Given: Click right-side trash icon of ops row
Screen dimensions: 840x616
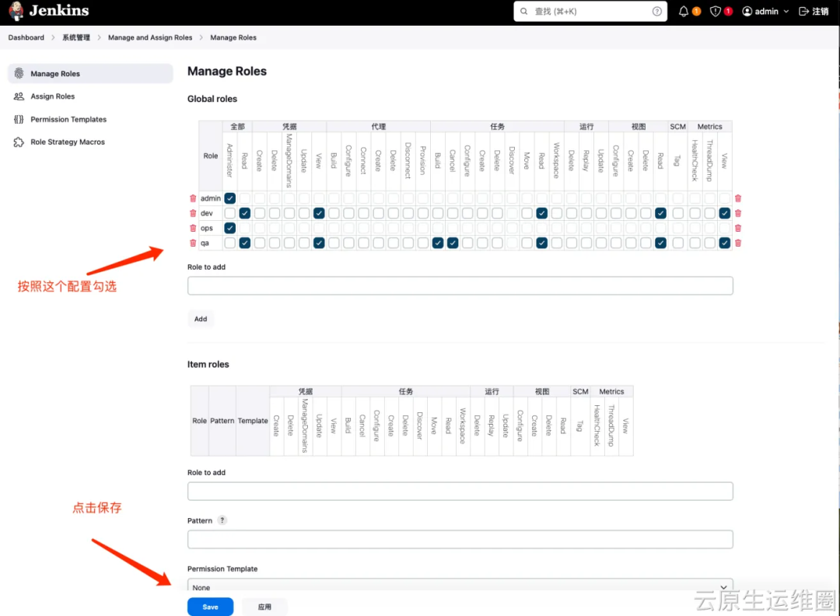Looking at the screenshot, I should pos(737,228).
